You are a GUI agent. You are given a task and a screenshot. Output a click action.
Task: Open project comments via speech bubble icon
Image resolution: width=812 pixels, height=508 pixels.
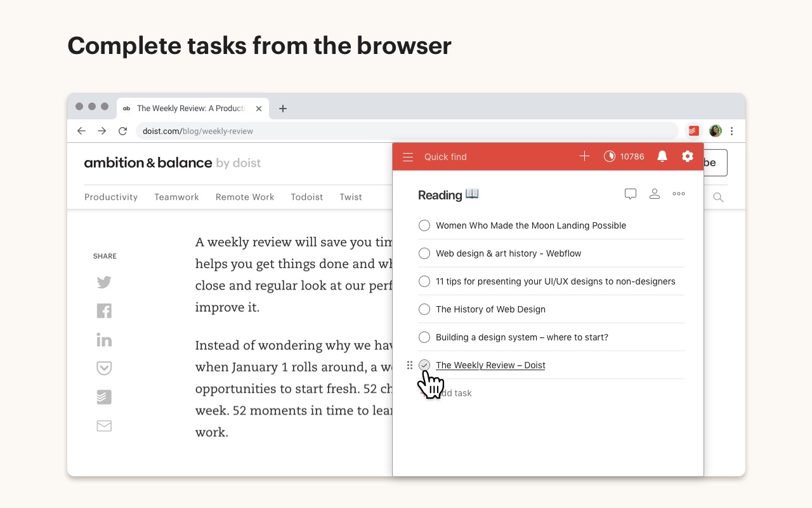(631, 194)
